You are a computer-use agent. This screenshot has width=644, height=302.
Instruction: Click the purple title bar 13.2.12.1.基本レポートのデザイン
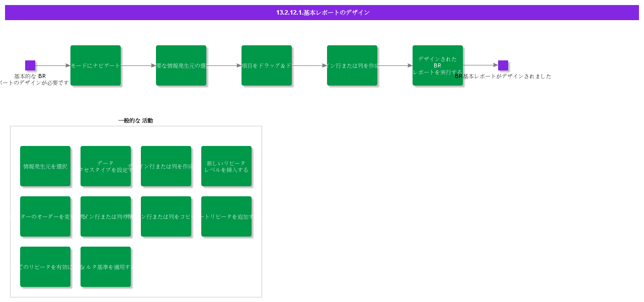point(322,13)
